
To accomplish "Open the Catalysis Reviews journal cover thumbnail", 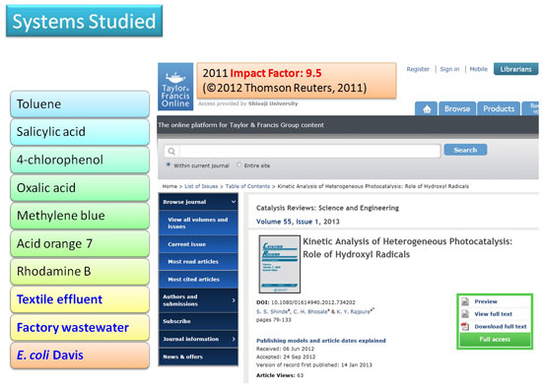I will (279, 264).
